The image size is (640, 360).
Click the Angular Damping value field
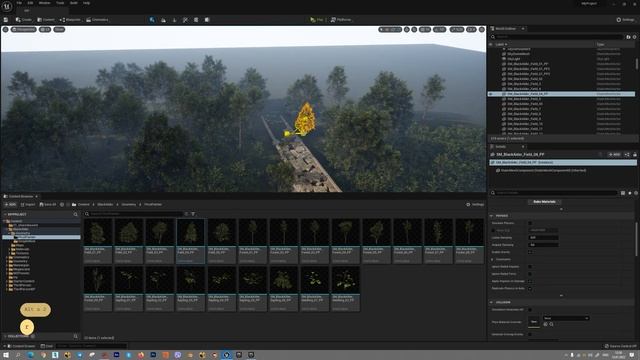(x=543, y=245)
